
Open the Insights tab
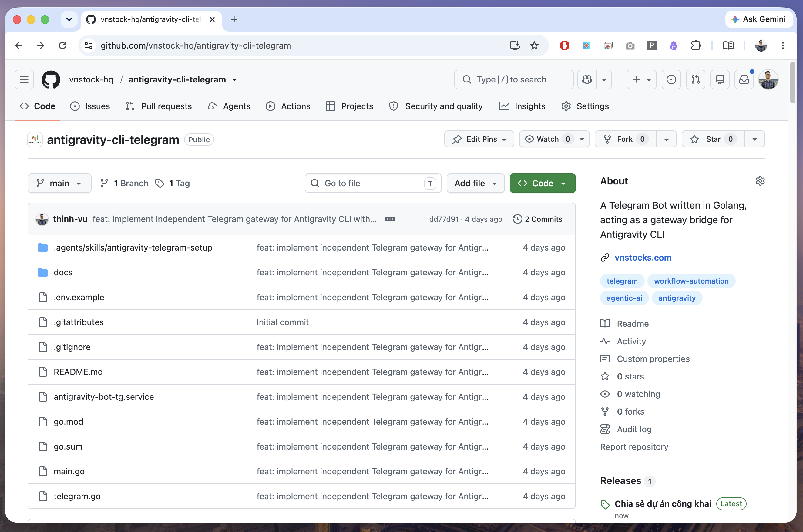point(522,106)
